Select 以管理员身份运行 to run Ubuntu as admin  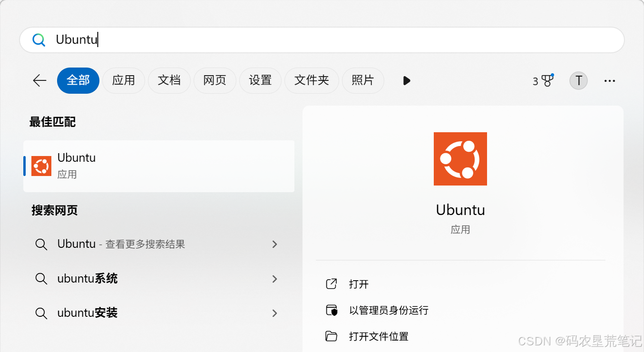click(x=388, y=310)
